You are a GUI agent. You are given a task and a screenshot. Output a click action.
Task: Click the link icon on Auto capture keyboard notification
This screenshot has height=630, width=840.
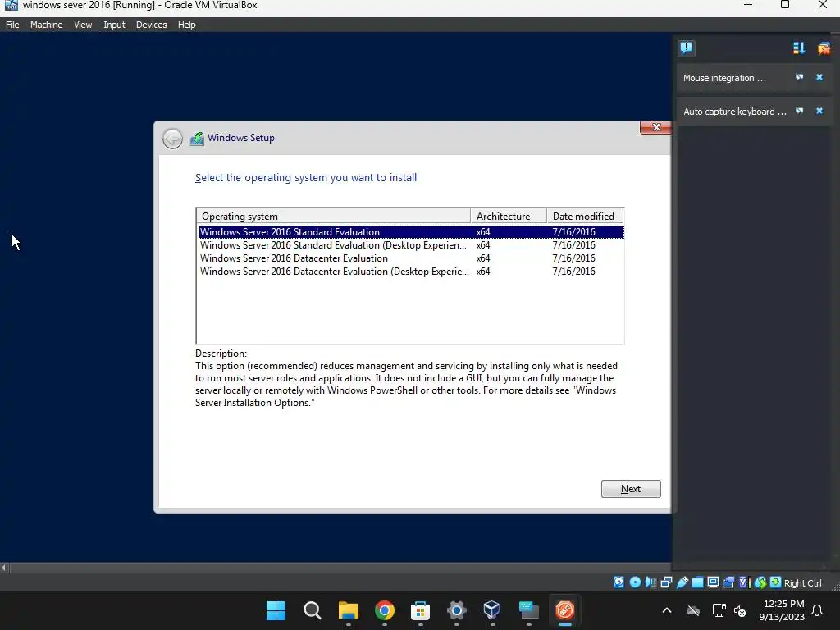coord(799,111)
